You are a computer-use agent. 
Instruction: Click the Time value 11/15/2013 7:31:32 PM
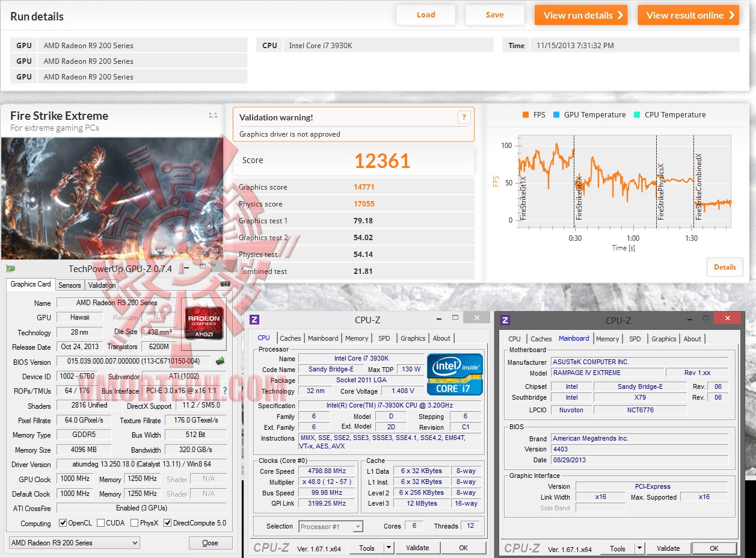click(x=635, y=45)
